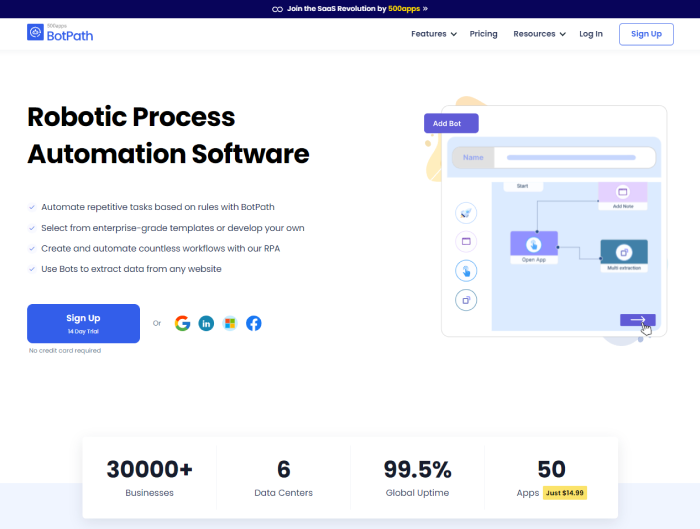Sign up with Microsoft icon

tap(230, 323)
